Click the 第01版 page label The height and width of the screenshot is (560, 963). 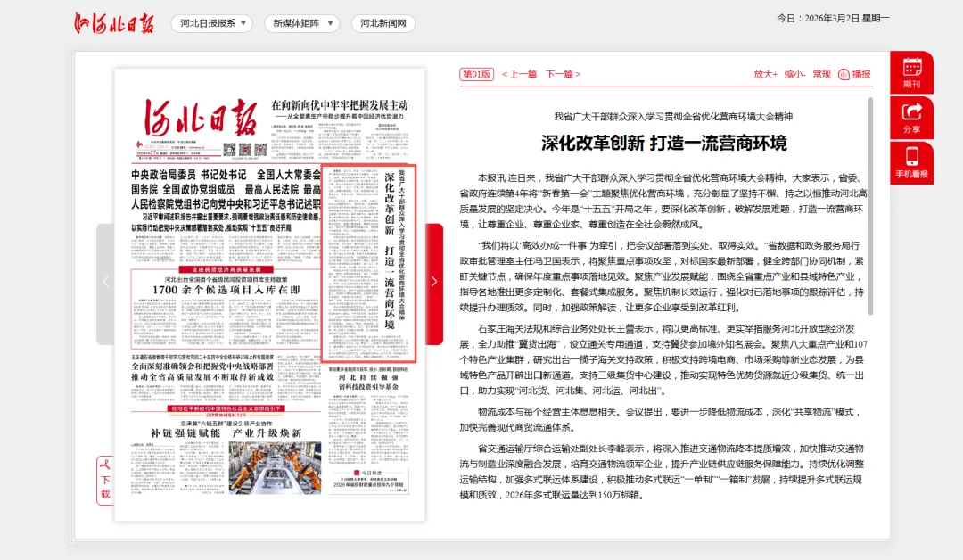coord(476,74)
